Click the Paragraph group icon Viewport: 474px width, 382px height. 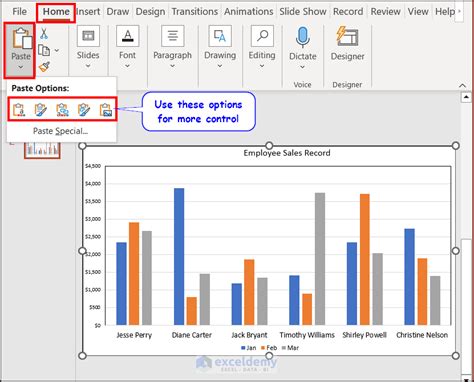pos(173,36)
